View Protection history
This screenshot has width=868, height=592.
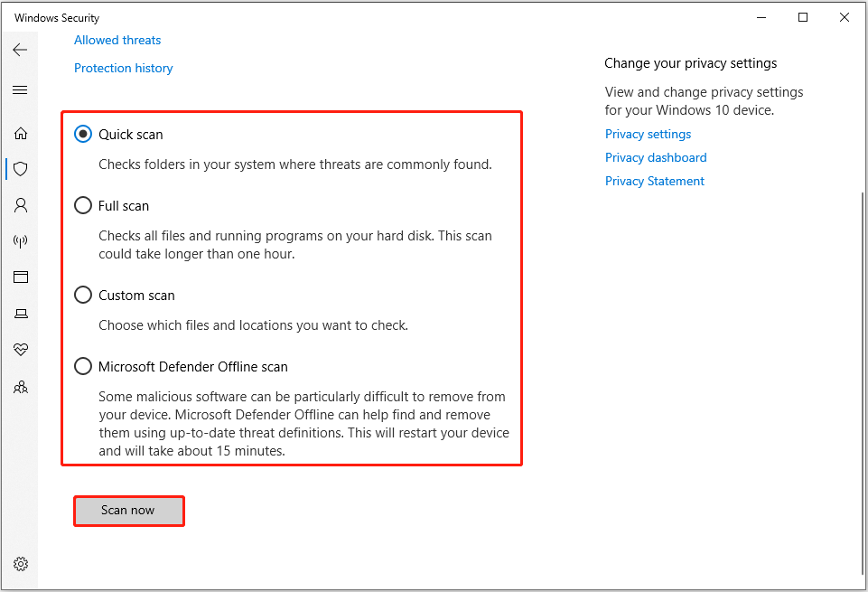(x=123, y=68)
